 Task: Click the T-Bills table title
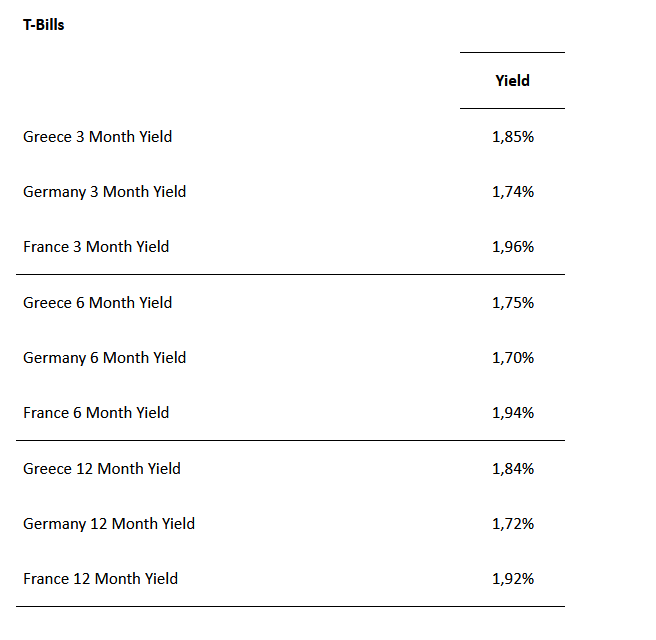(x=43, y=25)
